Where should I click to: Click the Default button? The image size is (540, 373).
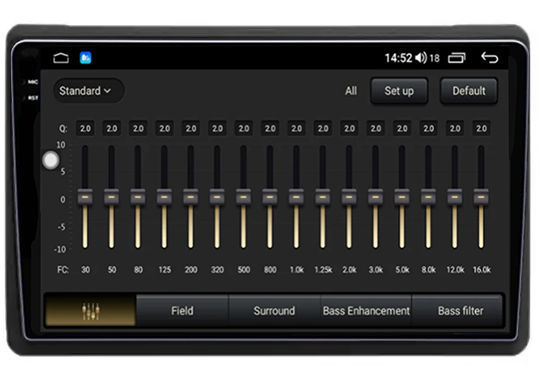pos(469,91)
